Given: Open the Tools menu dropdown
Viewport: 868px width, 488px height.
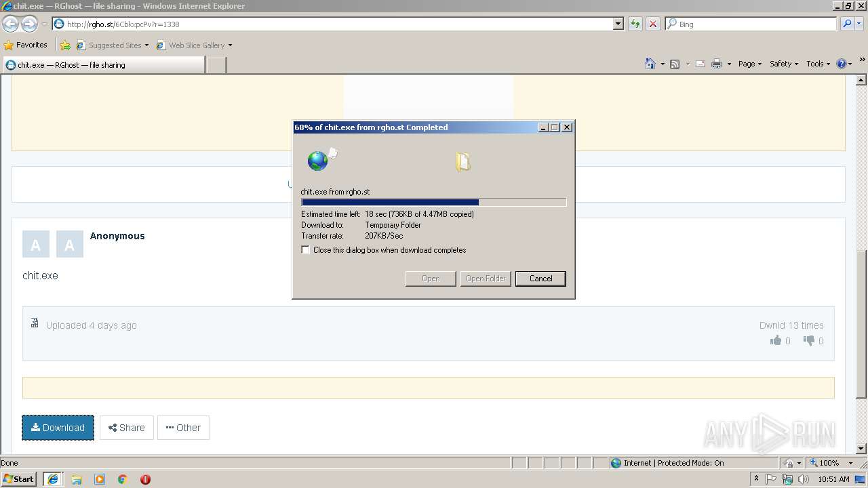Looking at the screenshot, I should (x=818, y=64).
